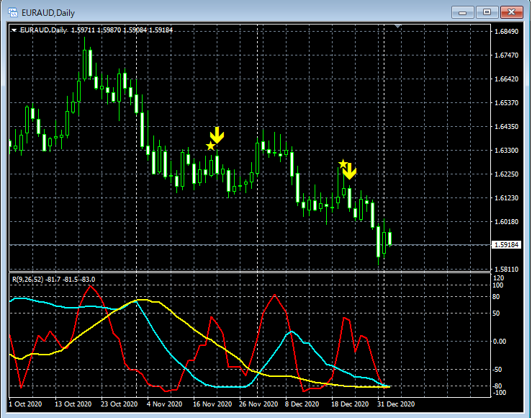This screenshot has height=418, width=532.
Task: Select the yellow star near 16 Nov 2020
Action: tap(210, 146)
